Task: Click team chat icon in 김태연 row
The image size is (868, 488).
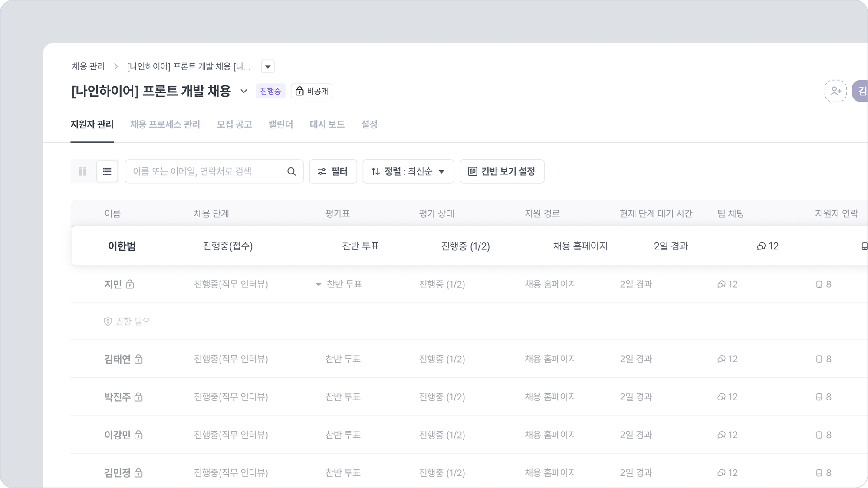Action: 721,359
